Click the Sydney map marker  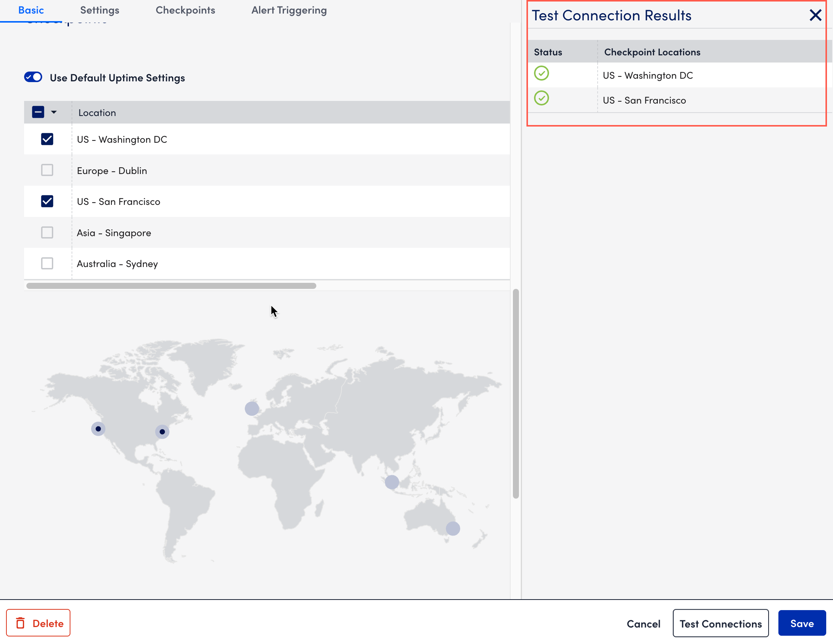[x=453, y=528]
